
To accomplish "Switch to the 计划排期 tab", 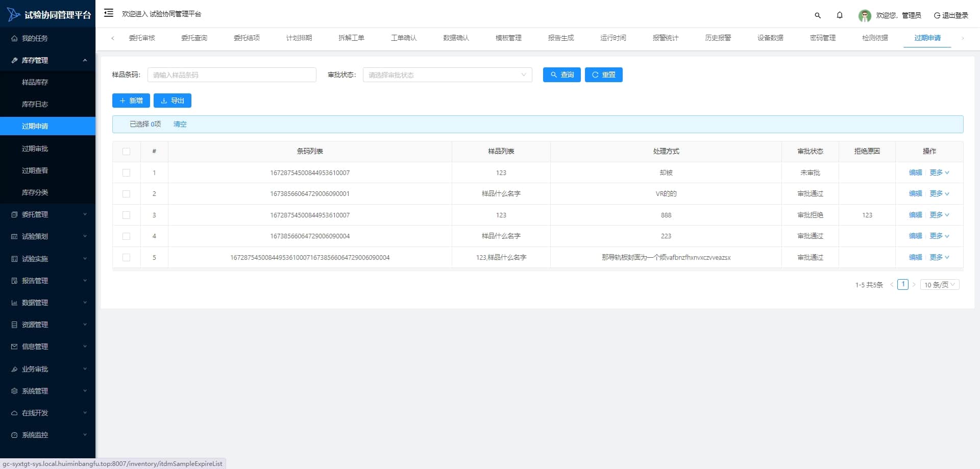I will tap(299, 38).
